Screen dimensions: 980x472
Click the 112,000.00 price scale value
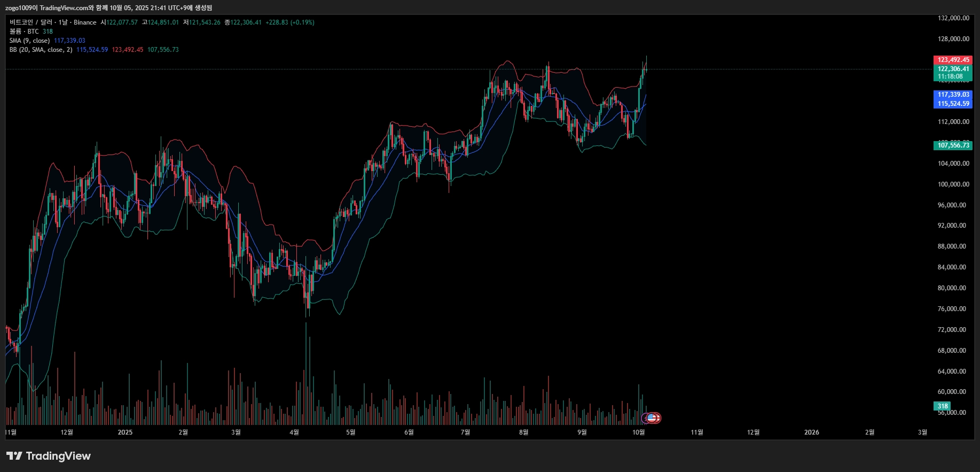tap(953, 122)
